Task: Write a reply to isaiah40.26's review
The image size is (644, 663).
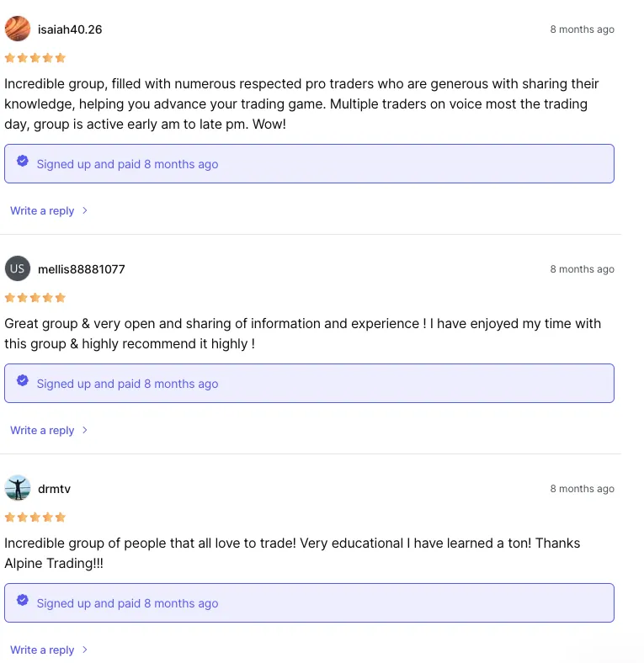Action: coord(42,211)
